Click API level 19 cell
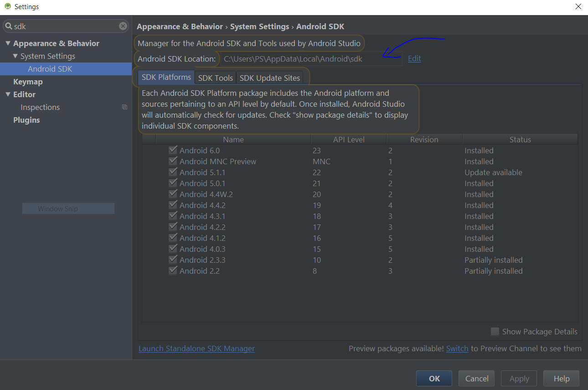 (317, 205)
